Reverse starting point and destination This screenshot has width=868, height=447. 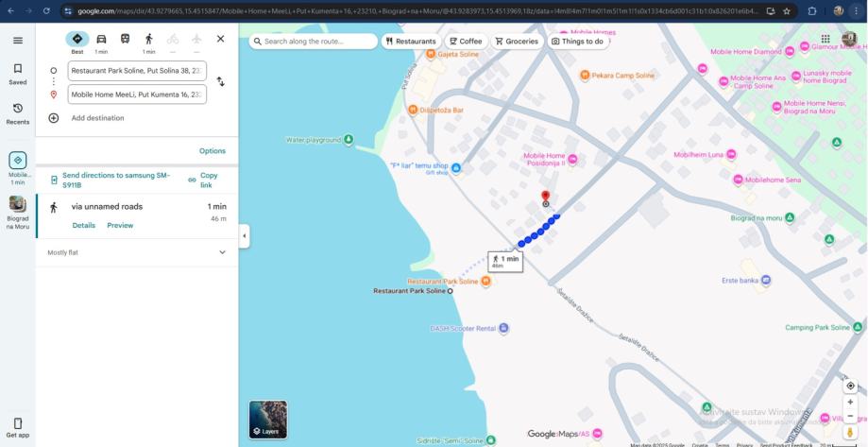coord(220,82)
